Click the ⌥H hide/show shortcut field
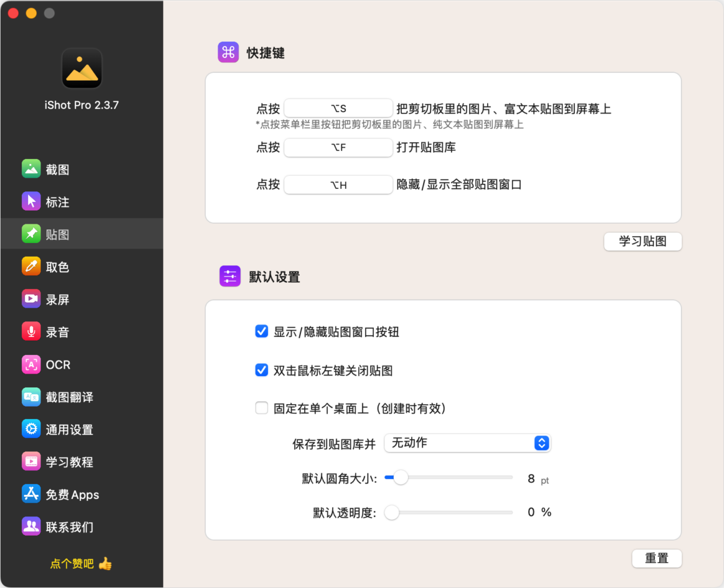 pos(338,185)
